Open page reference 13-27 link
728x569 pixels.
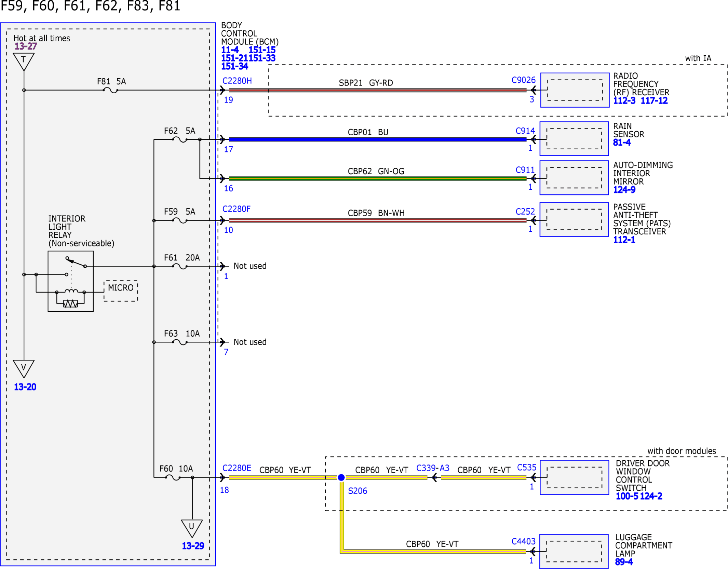pyautogui.click(x=26, y=46)
